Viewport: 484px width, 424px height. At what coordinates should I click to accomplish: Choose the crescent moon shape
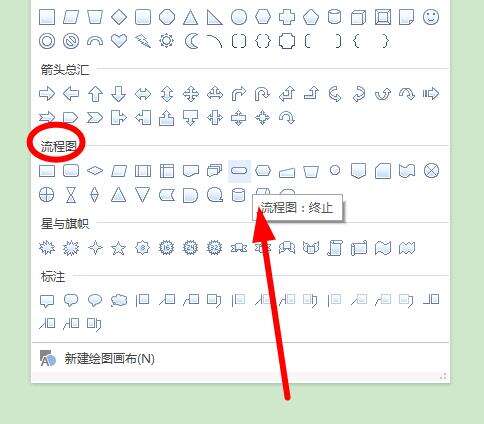click(x=191, y=41)
